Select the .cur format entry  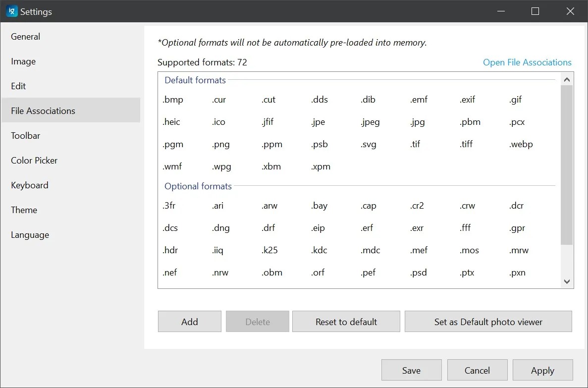[219, 100]
